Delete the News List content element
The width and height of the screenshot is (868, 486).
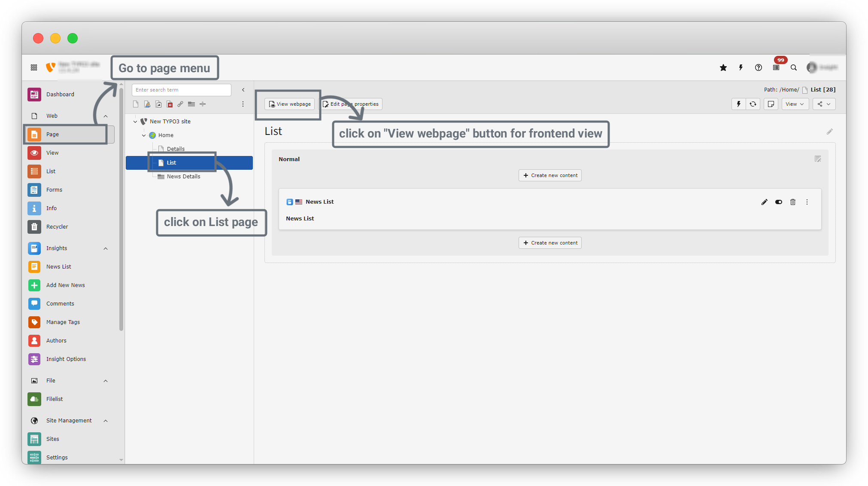pos(793,202)
